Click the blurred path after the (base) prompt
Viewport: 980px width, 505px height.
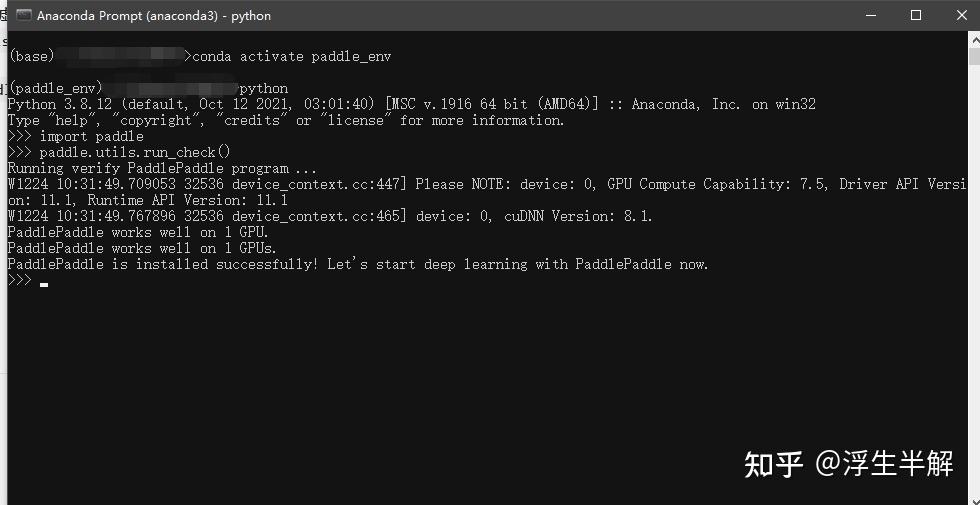pyautogui.click(x=120, y=56)
